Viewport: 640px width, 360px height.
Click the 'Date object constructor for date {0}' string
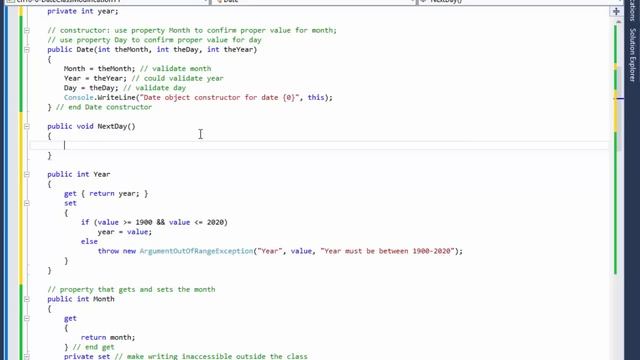click(x=219, y=97)
